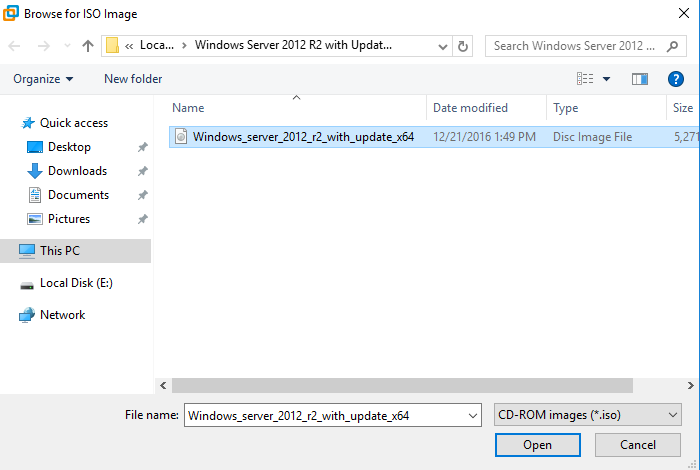This screenshot has width=700, height=470.
Task: Go up one folder level
Action: pyautogui.click(x=88, y=46)
